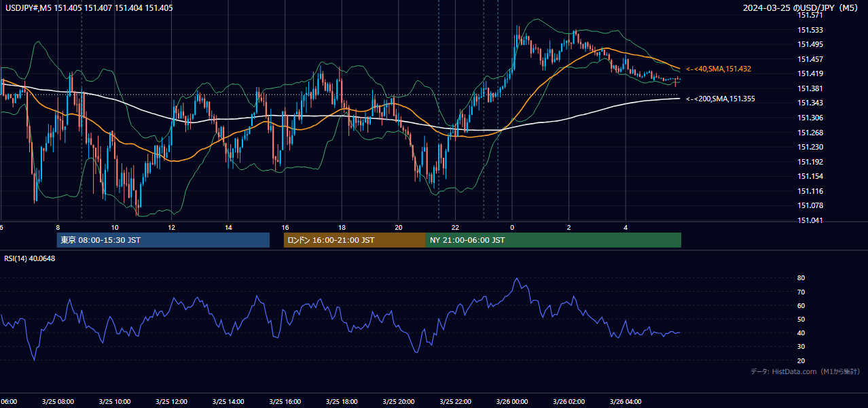Click the 2024-03-25 のUSD/JPY (M5) heading
Image resolution: width=868 pixels, height=408 pixels.
pos(801,8)
